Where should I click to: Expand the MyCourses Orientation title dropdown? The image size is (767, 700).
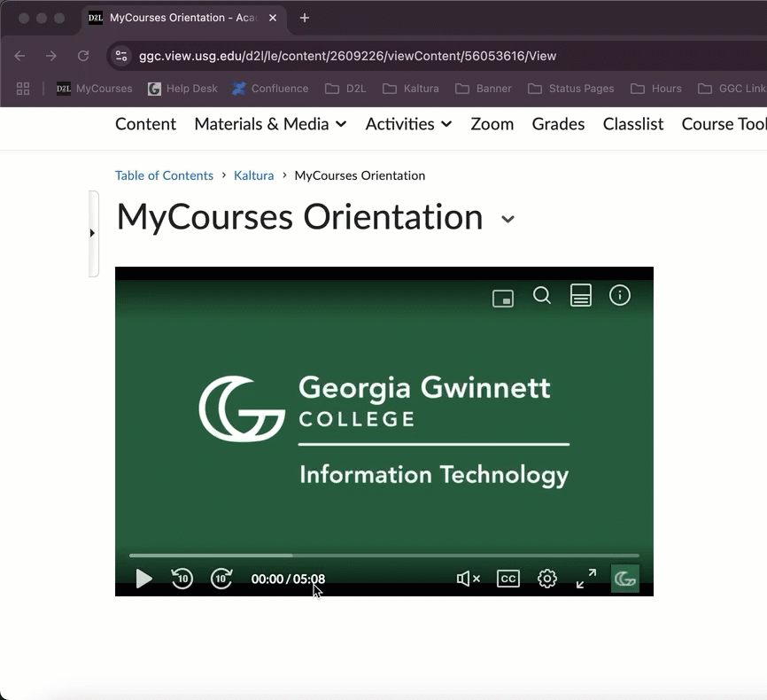(508, 219)
